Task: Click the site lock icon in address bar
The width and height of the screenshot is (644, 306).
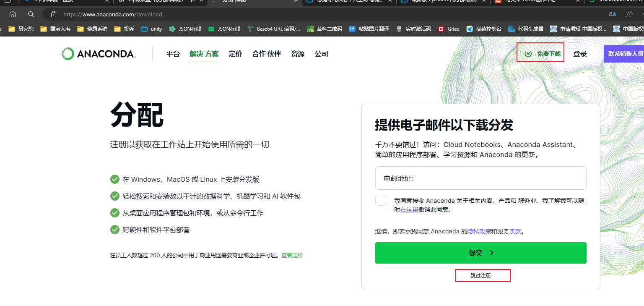Action: pyautogui.click(x=54, y=14)
